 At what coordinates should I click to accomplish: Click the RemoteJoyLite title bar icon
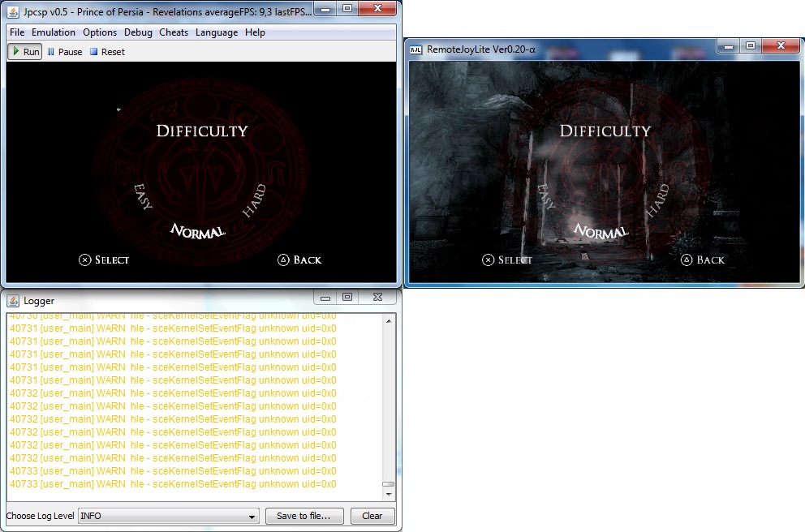(x=415, y=49)
